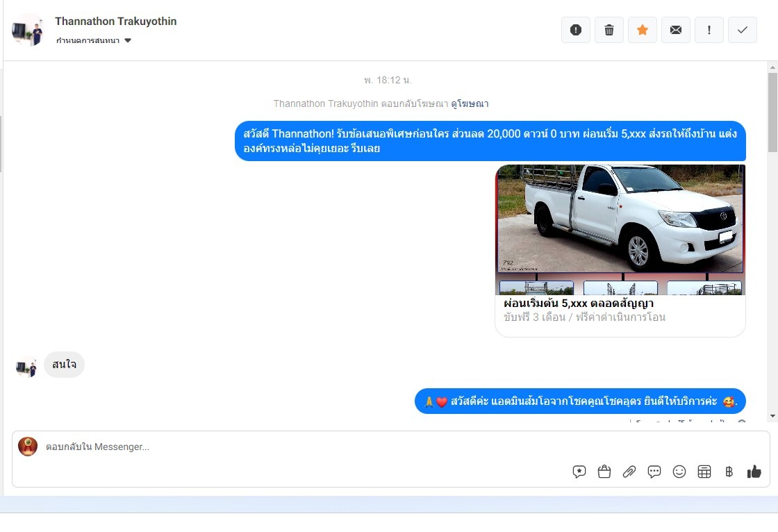Send a thumbs-up like
The height and width of the screenshot is (532, 778).
(754, 472)
